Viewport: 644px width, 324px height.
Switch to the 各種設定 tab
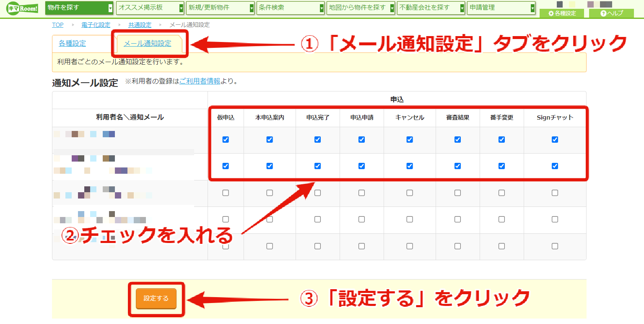coord(72,43)
